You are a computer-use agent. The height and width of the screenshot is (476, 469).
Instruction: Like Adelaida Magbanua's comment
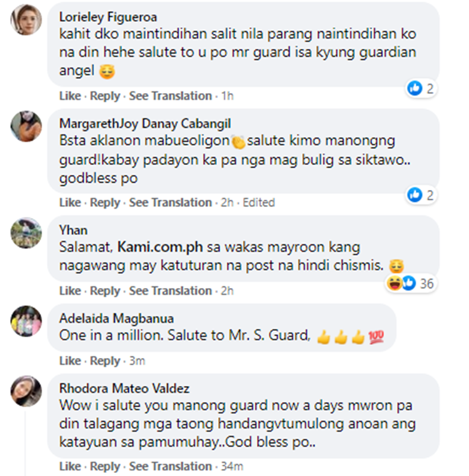tap(70, 361)
